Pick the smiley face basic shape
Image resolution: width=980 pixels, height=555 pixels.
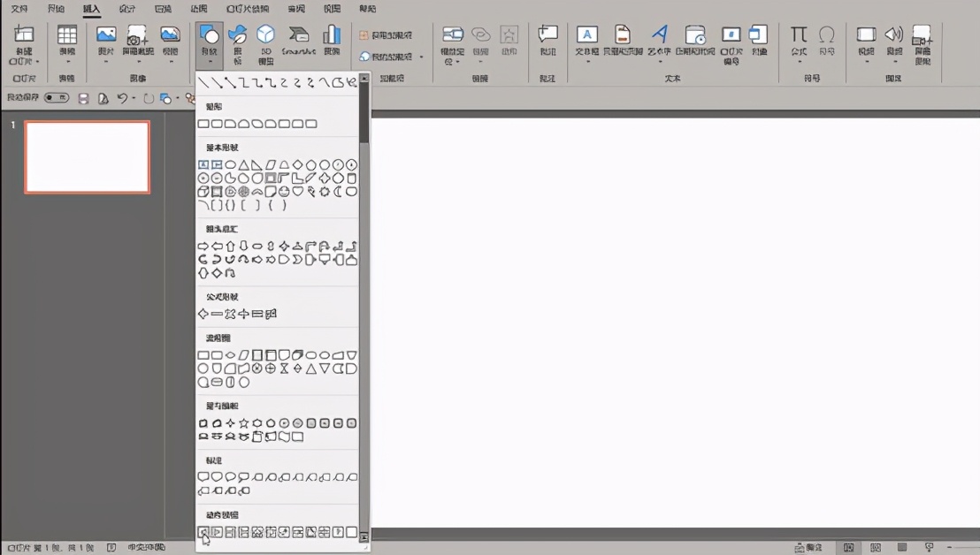(x=284, y=192)
